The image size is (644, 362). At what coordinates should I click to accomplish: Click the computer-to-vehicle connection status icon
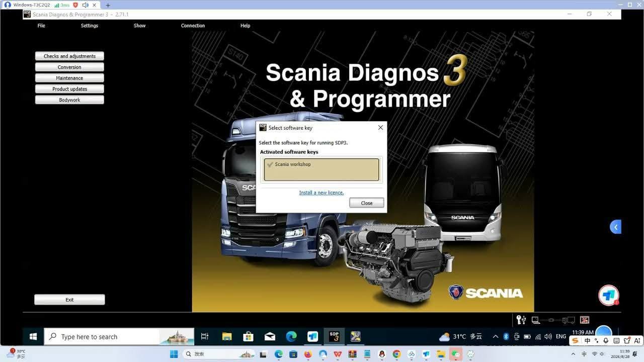pyautogui.click(x=553, y=320)
